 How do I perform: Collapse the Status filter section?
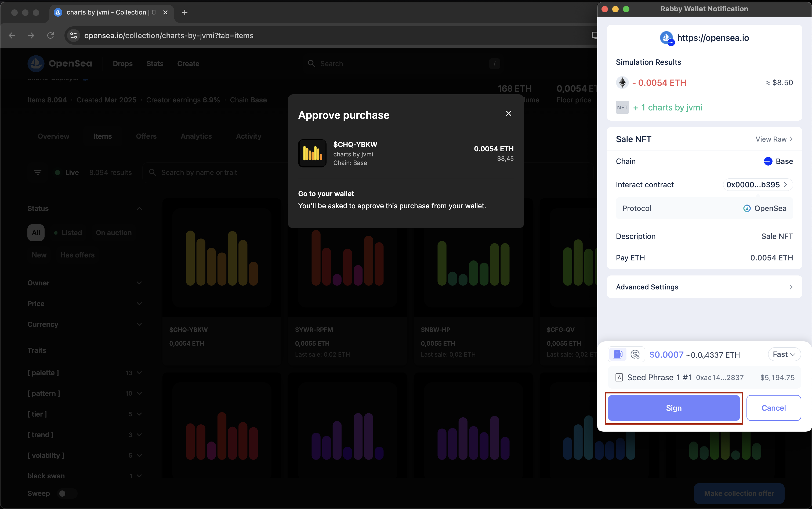pos(139,208)
